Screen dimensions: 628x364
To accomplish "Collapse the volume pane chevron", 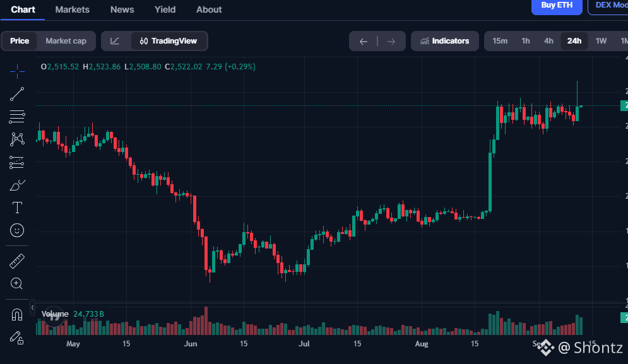I will tap(32, 307).
